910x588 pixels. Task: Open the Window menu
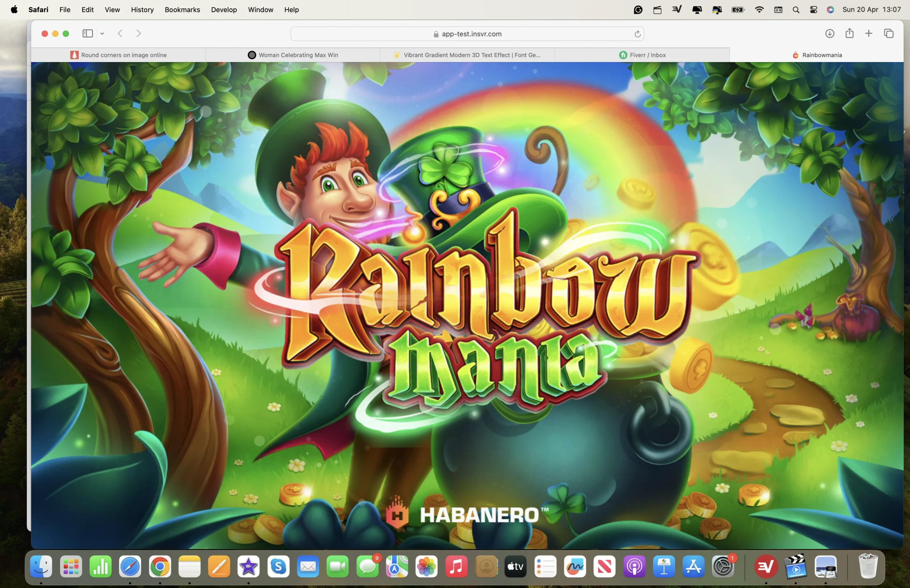tap(261, 10)
